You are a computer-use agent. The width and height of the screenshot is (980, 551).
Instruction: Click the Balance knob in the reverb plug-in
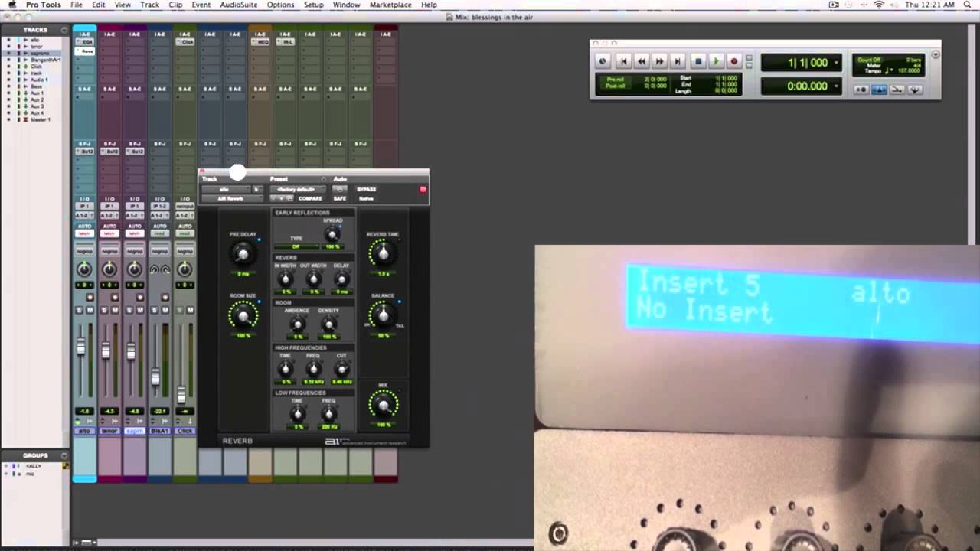383,315
